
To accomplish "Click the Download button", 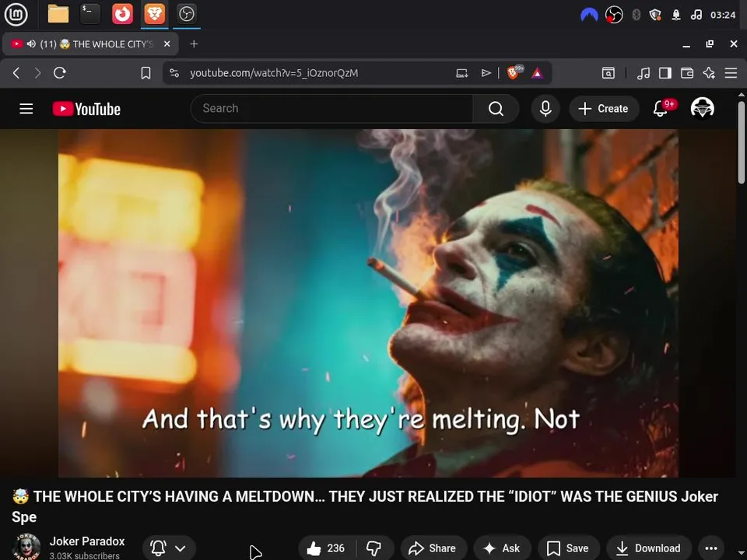I will pyautogui.click(x=648, y=548).
